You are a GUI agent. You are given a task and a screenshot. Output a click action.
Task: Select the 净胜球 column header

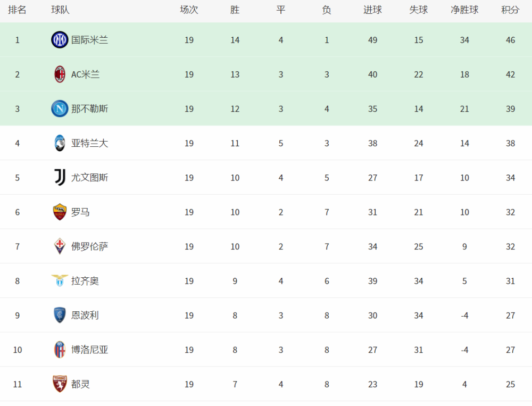coord(464,10)
